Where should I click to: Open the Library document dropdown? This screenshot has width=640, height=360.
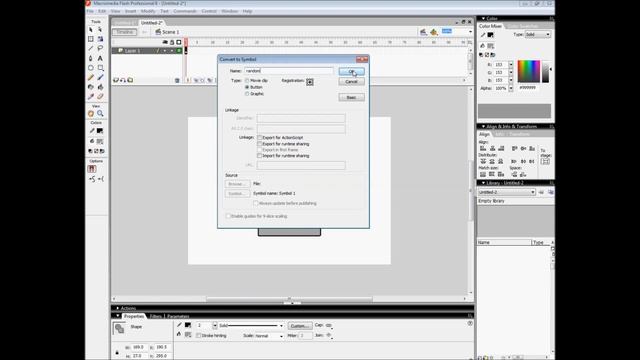click(x=506, y=192)
